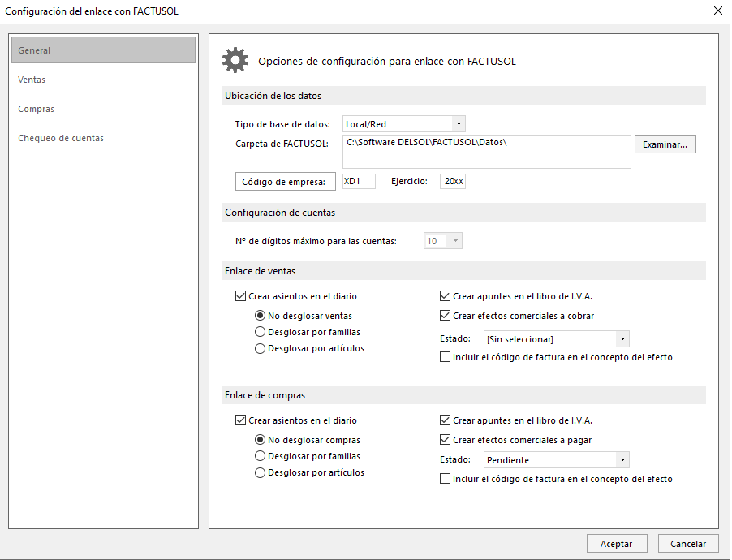732x560 pixels.
Task: Click the Enlace de ventas heading
Action: [x=260, y=271]
